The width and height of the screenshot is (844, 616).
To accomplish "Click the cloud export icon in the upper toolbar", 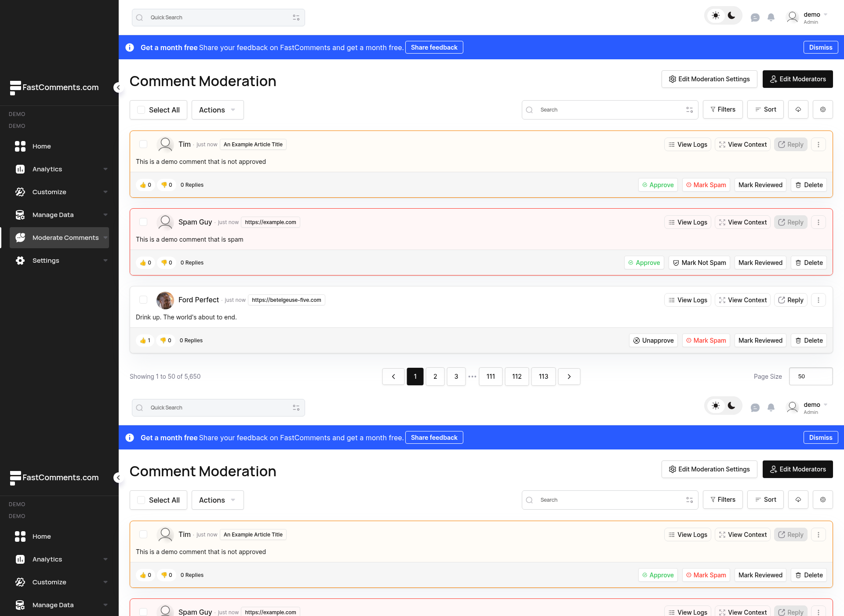I will pos(798,109).
